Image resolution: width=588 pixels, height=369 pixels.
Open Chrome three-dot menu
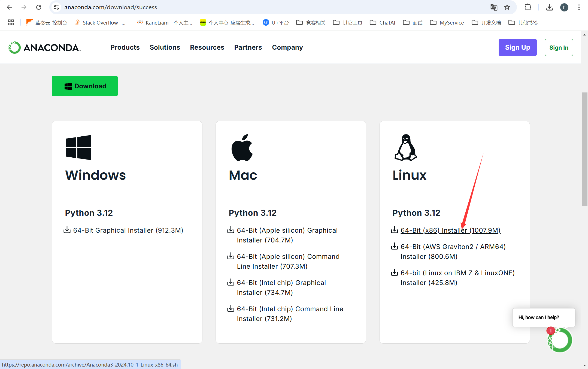coord(579,7)
